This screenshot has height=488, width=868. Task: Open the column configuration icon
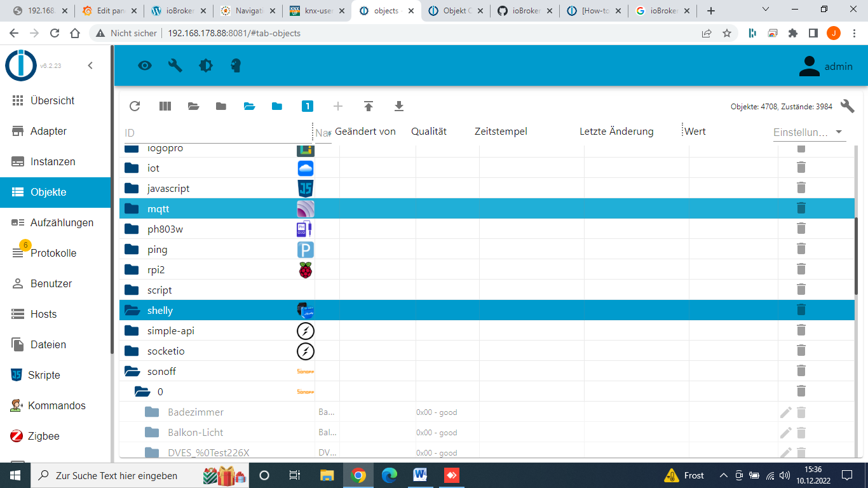tap(165, 106)
